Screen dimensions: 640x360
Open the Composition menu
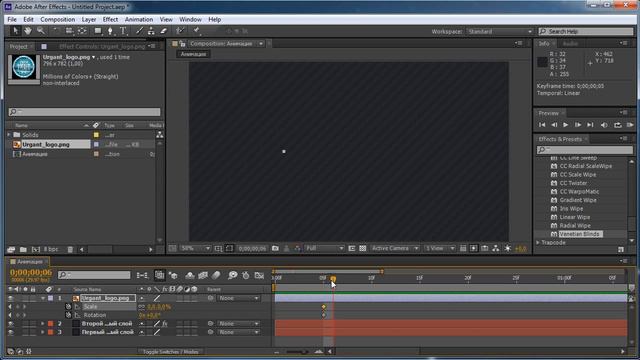pyautogui.click(x=58, y=19)
